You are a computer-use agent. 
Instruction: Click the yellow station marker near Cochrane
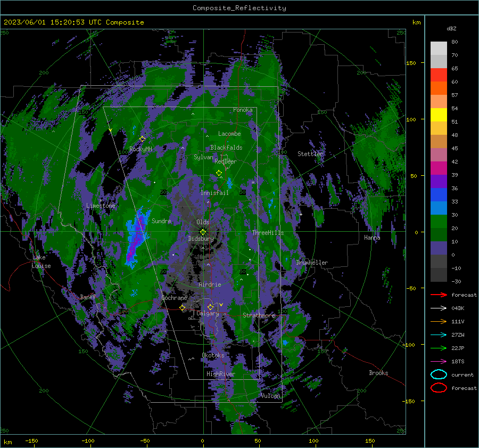coord(182,308)
